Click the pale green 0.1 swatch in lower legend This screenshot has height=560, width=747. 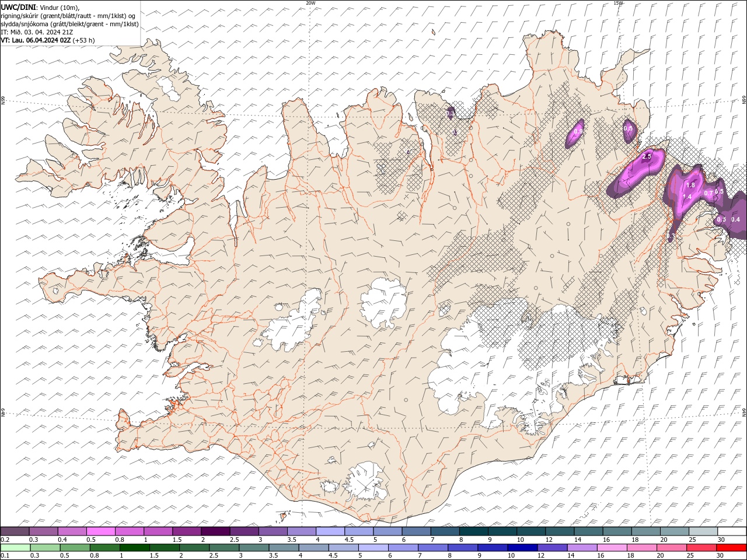click(15, 548)
